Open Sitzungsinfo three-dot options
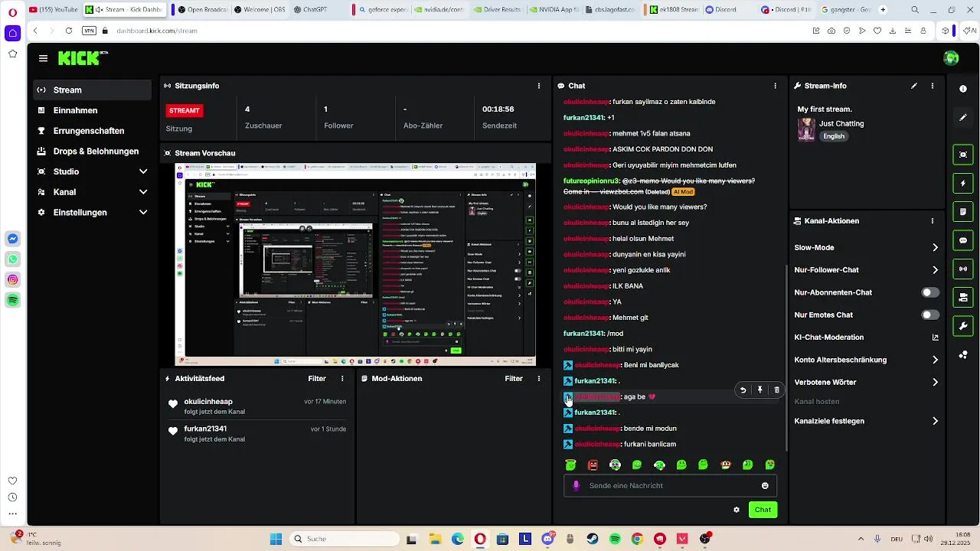Image resolution: width=980 pixels, height=551 pixels. point(539,86)
